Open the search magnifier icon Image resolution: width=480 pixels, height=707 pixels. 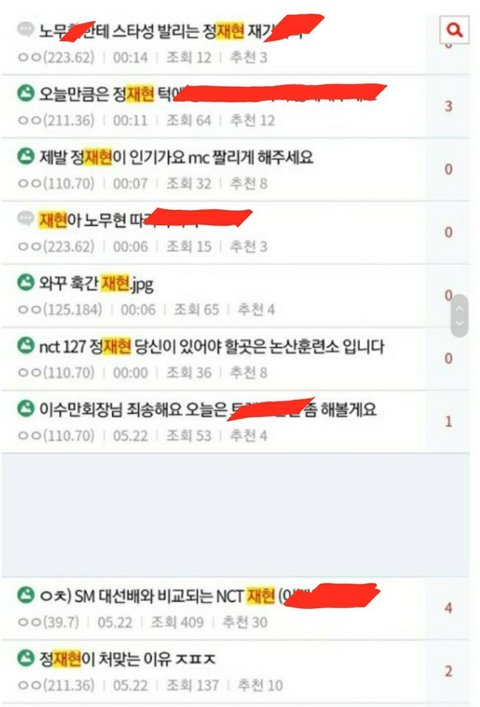tap(454, 30)
